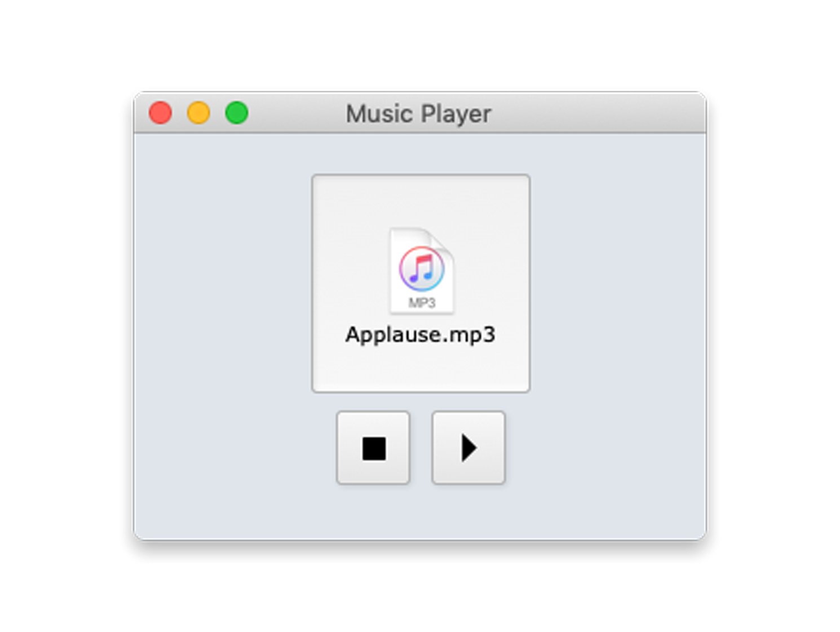Select the Applause.mp3 file name label
This screenshot has height=632, width=840.
(421, 334)
